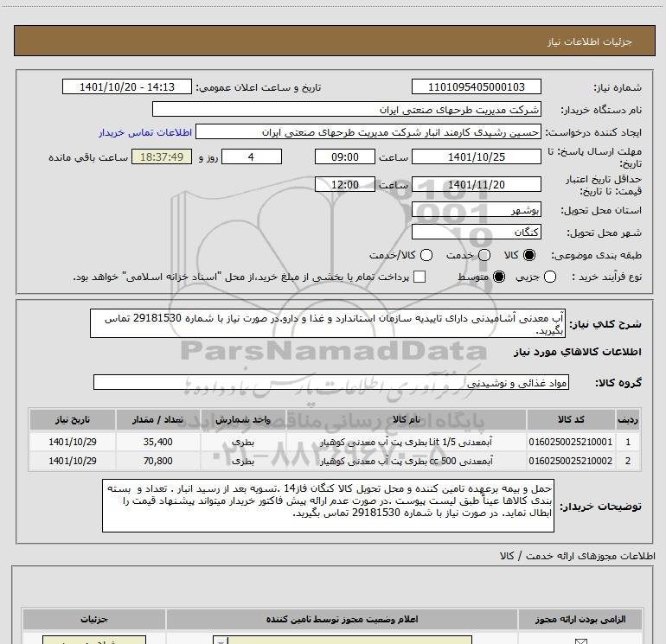Click the price validity date 1401/11/20

[476, 184]
